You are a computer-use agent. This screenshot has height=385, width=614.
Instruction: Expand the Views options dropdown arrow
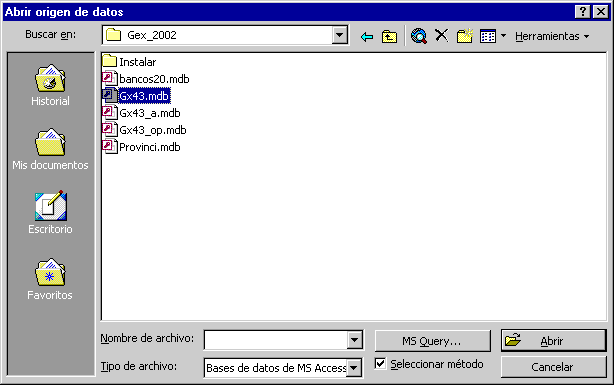point(504,36)
